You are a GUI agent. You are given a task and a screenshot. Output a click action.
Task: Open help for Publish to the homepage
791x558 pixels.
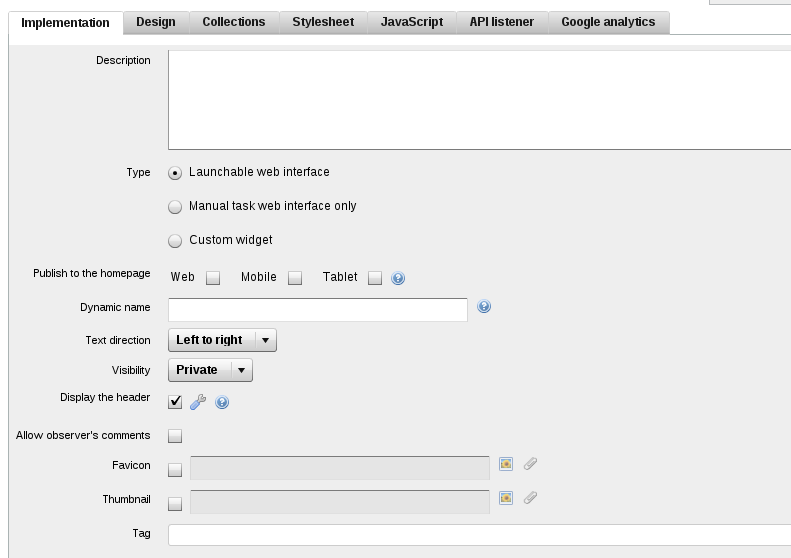click(x=398, y=278)
